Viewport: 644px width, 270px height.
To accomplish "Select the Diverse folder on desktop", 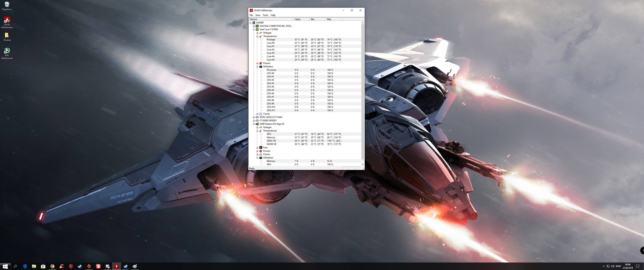I will click(x=7, y=37).
